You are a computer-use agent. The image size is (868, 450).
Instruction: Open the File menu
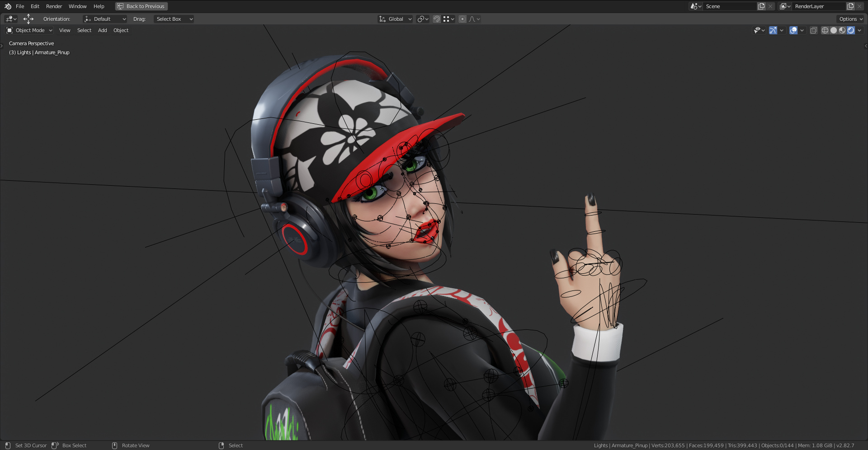[x=20, y=6]
